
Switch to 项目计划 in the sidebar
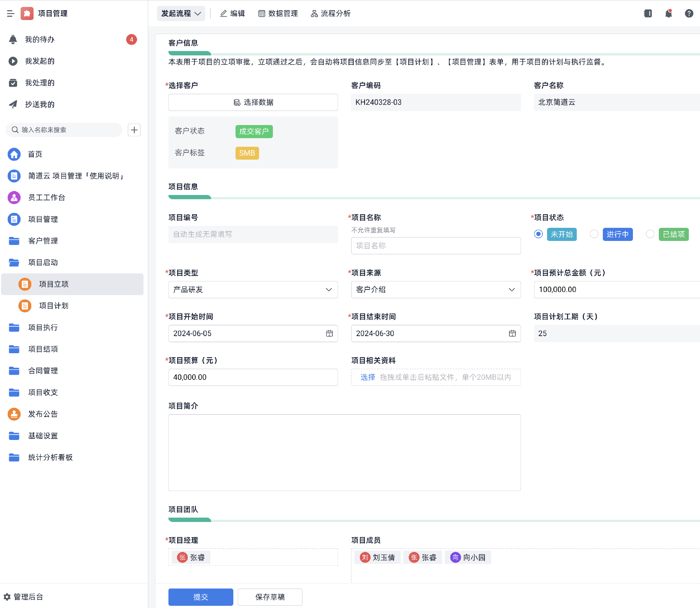click(x=53, y=306)
